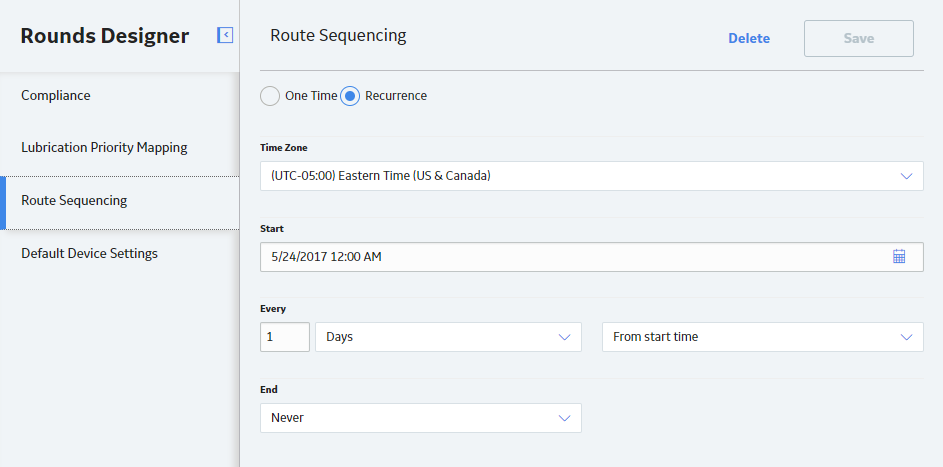This screenshot has width=943, height=467.
Task: Open the Start date calendar picker
Action: (899, 257)
